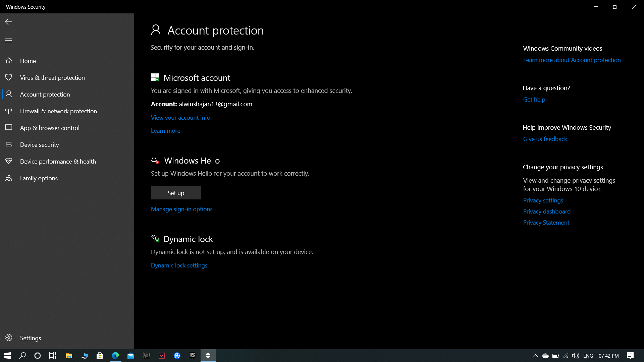This screenshot has width=644, height=362.
Task: Open OneDrive cloud tray icon
Action: point(545,356)
